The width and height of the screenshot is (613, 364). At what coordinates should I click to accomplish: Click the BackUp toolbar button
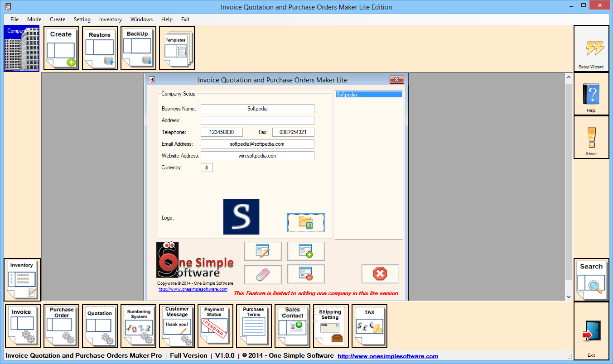[138, 48]
